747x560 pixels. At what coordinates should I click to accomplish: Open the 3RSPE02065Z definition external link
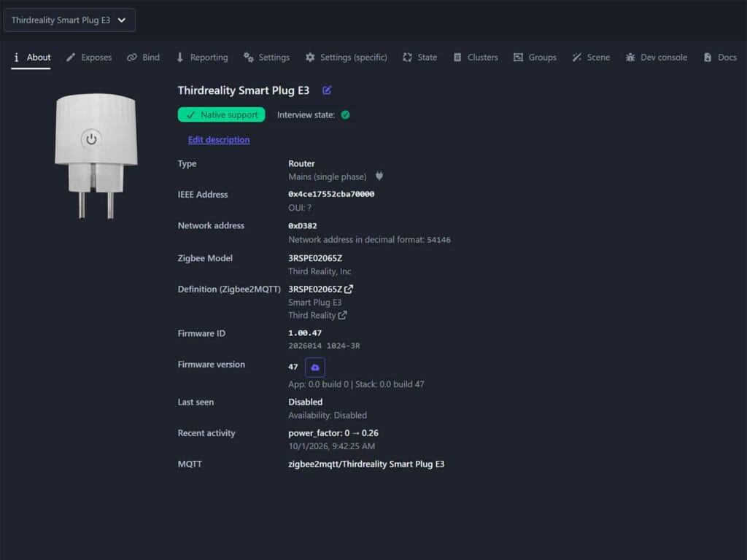coord(349,289)
